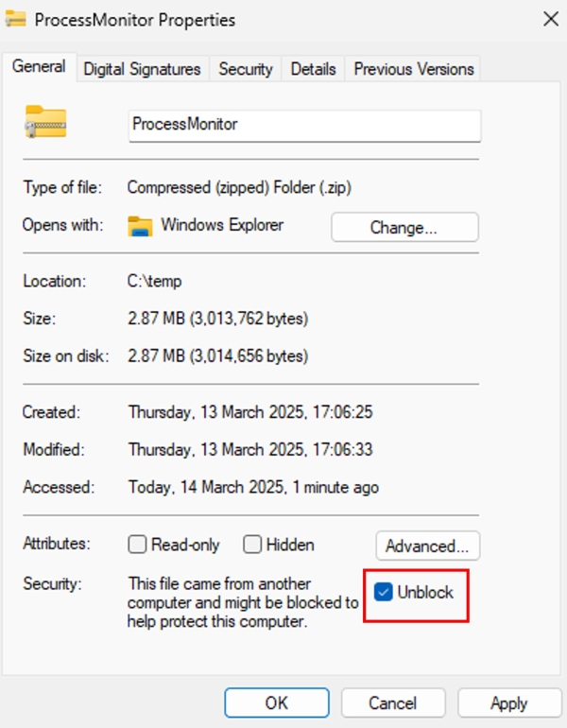Apply the property changes
Screen dimensions: 567x728
coord(509,702)
